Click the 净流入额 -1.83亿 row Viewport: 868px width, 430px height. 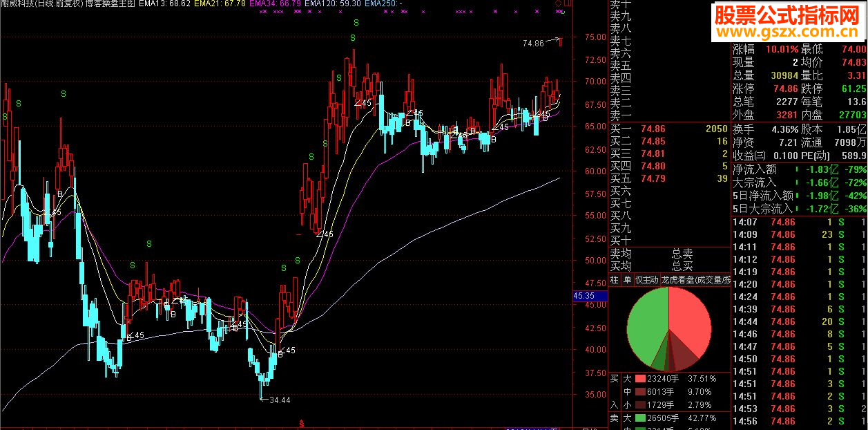point(800,169)
